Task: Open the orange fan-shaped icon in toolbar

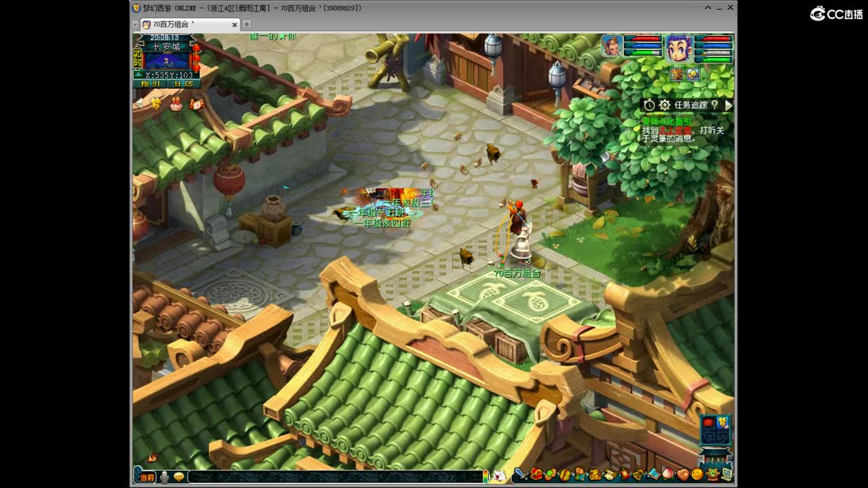Action: pos(683,474)
